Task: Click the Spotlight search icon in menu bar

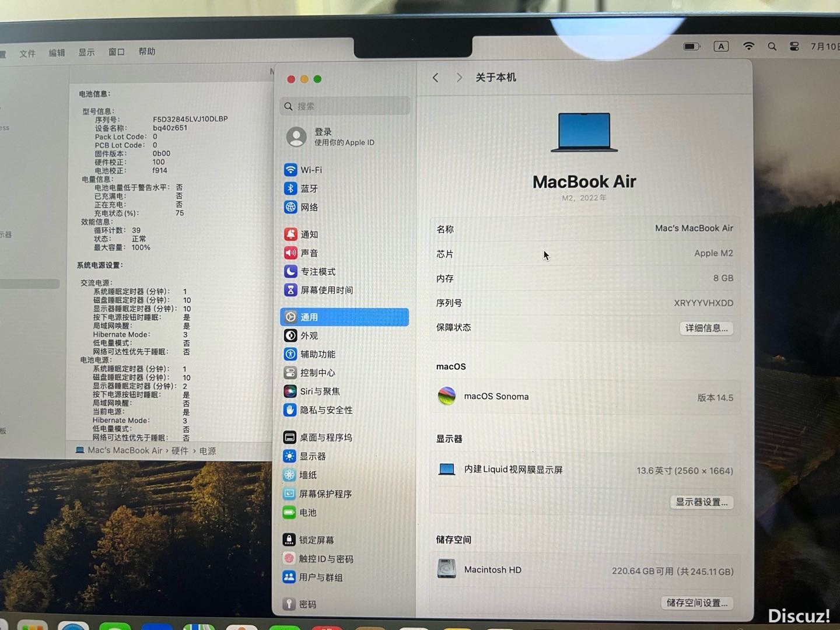Action: point(772,47)
